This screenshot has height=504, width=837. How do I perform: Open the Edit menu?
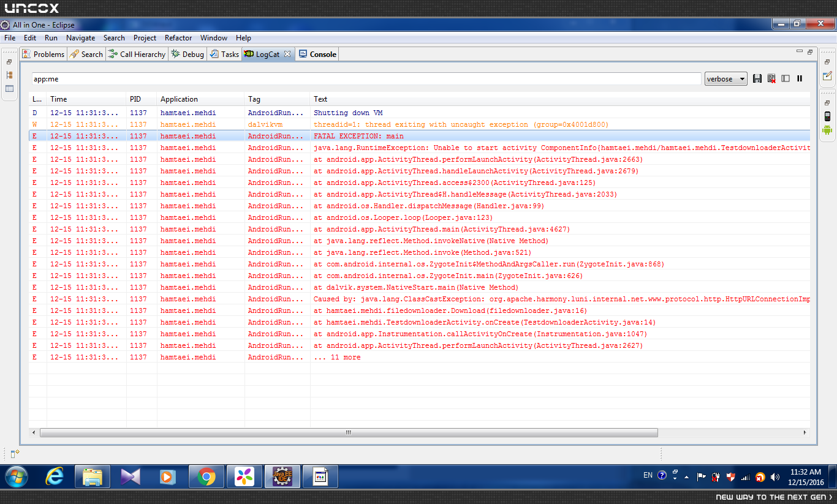coord(30,38)
